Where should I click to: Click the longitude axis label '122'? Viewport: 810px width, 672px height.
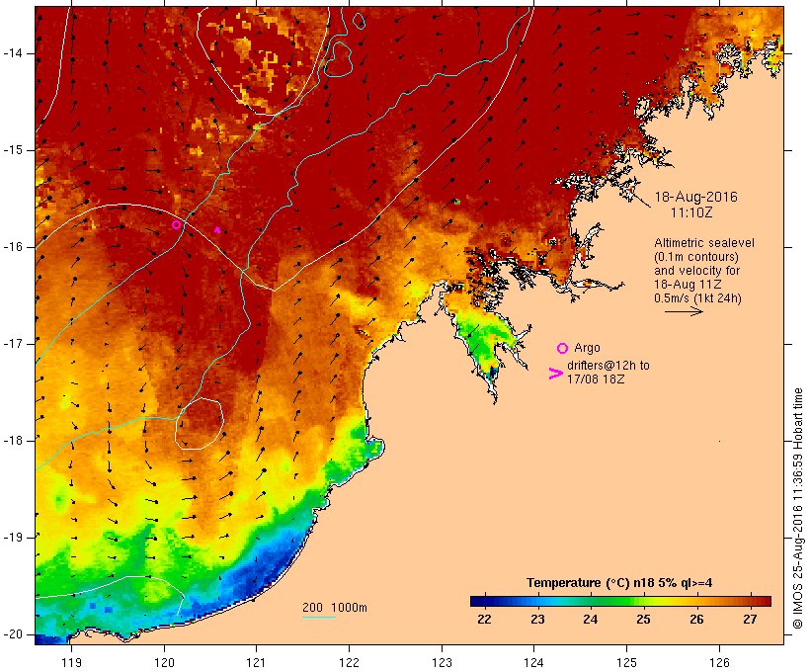tap(350, 662)
